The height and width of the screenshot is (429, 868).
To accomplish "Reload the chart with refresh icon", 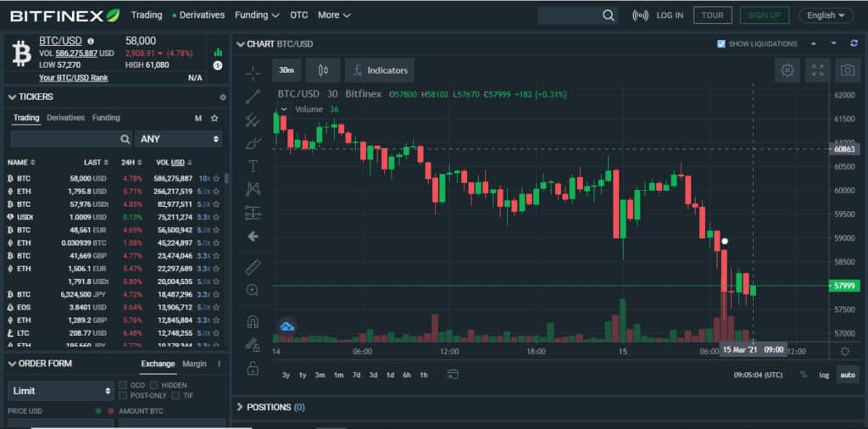I will point(854,44).
